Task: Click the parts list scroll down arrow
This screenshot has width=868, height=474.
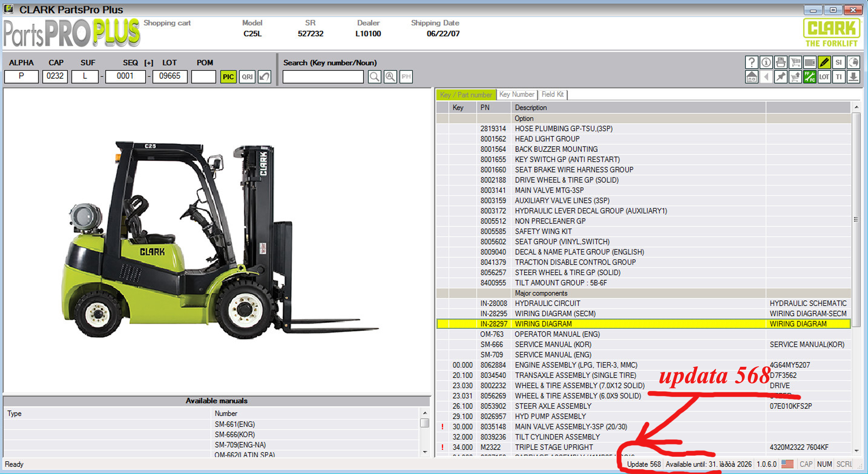Action: click(856, 451)
